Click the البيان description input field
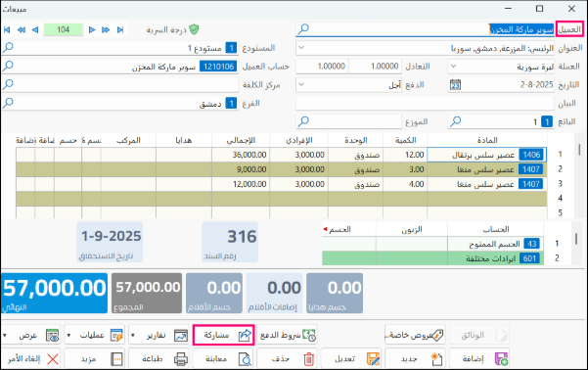 tap(425, 103)
